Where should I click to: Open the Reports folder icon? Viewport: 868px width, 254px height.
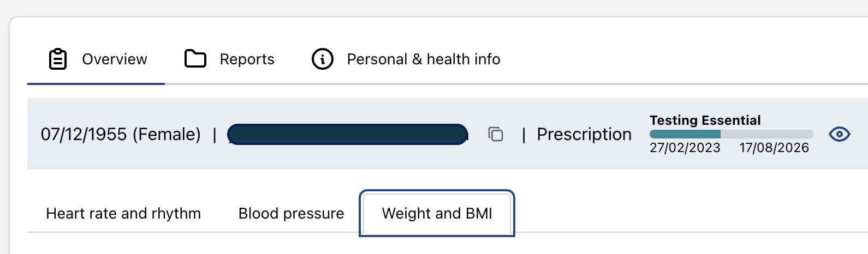point(195,59)
